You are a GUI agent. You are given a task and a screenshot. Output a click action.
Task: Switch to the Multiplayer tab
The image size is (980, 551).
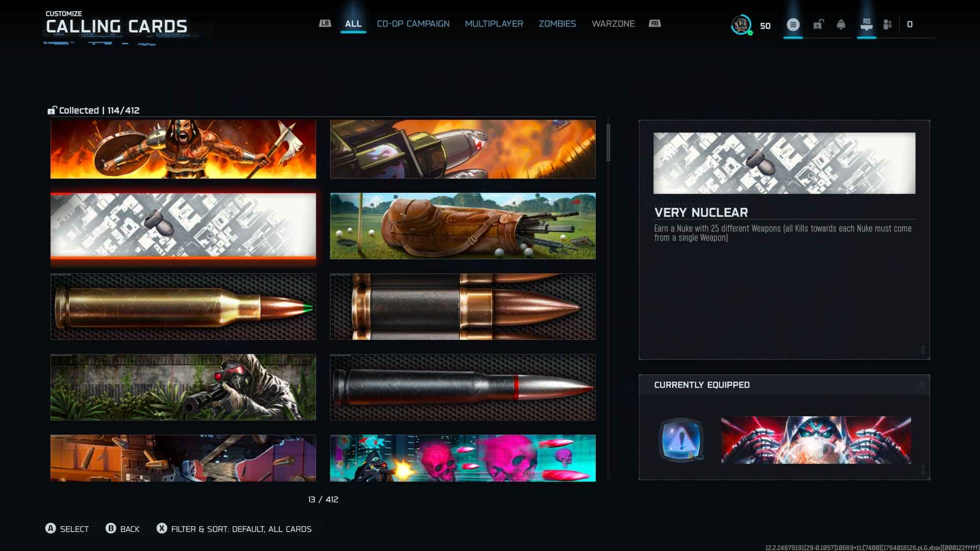pyautogui.click(x=494, y=24)
